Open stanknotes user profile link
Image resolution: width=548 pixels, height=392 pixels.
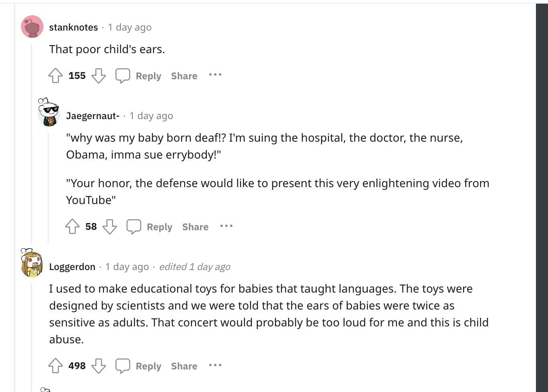[x=73, y=27]
